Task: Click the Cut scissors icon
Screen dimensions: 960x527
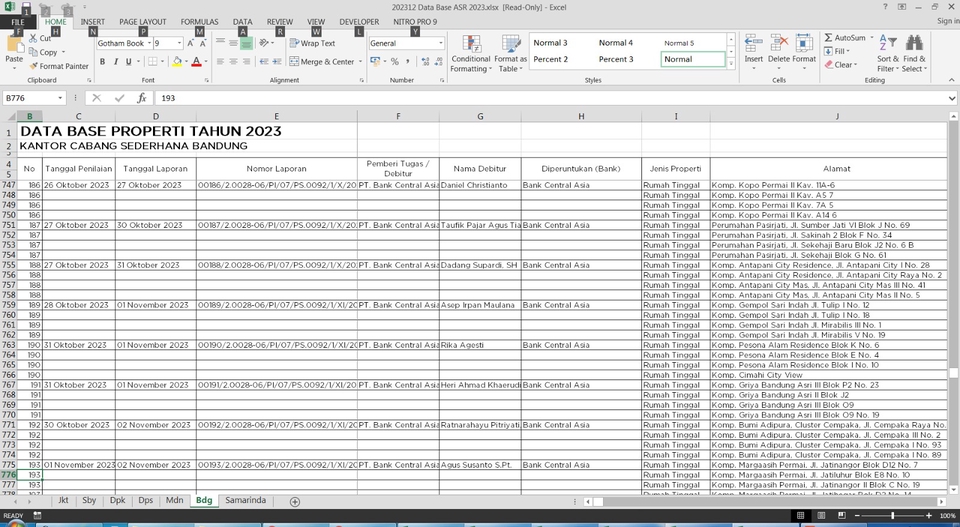Action: 33,39
